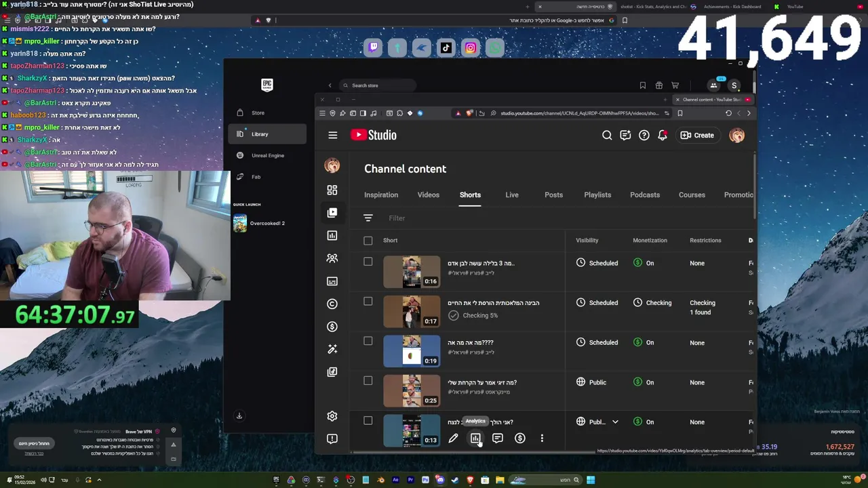
Task: Open Epic launcher downloads icon
Action: point(239,416)
